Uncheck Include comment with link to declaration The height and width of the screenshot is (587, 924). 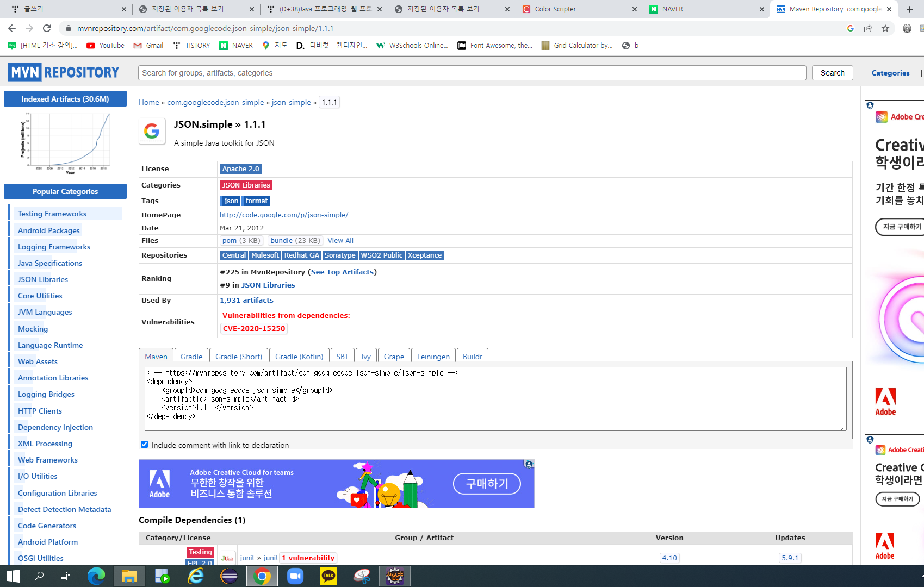144,445
